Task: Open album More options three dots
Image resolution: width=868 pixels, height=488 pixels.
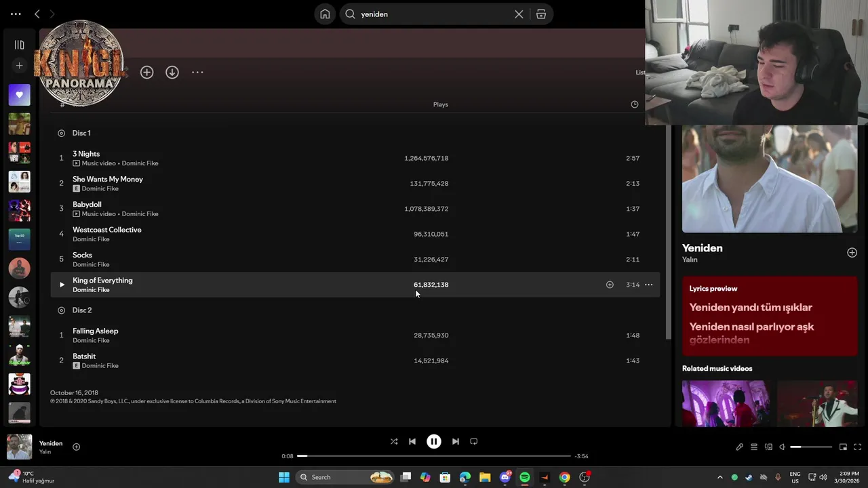Action: coord(197,72)
